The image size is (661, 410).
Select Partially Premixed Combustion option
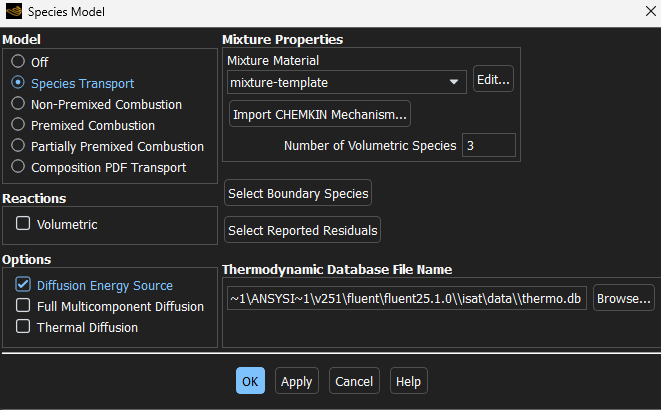coord(18,146)
